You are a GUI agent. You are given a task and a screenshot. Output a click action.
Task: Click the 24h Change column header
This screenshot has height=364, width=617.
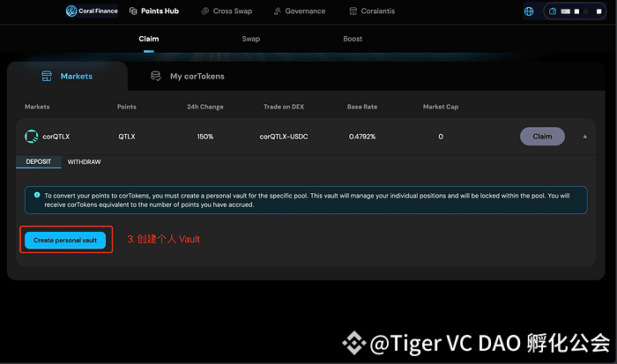pos(205,107)
